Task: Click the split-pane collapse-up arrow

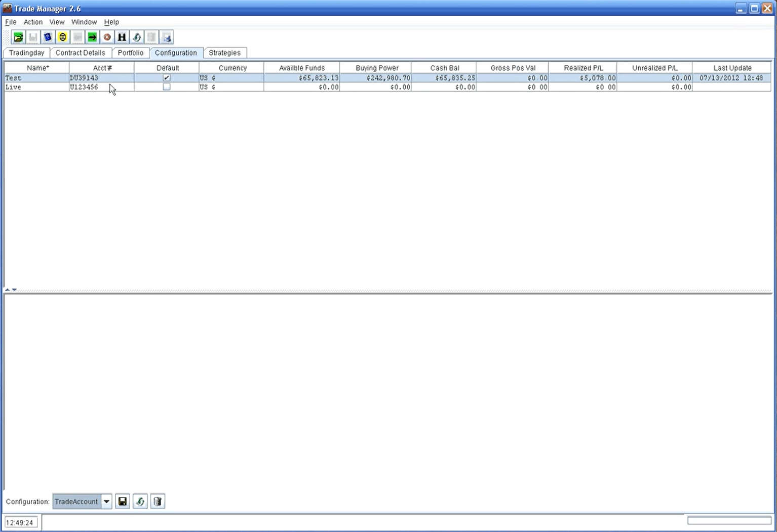Action: (x=8, y=290)
